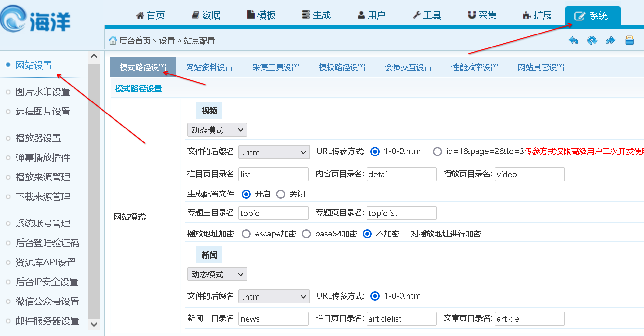This screenshot has height=336, width=644.
Task: Open 远程图片设置 in sidebar
Action: click(43, 112)
